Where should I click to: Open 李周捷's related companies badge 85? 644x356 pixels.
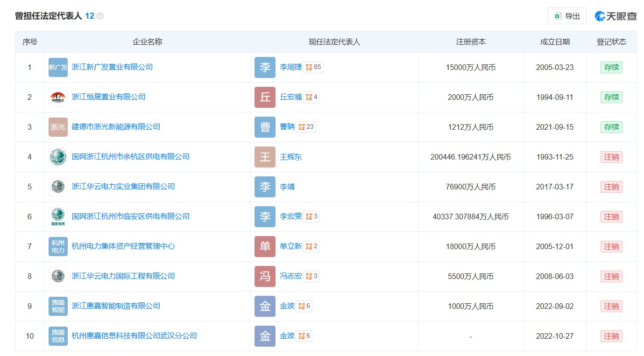pyautogui.click(x=313, y=67)
